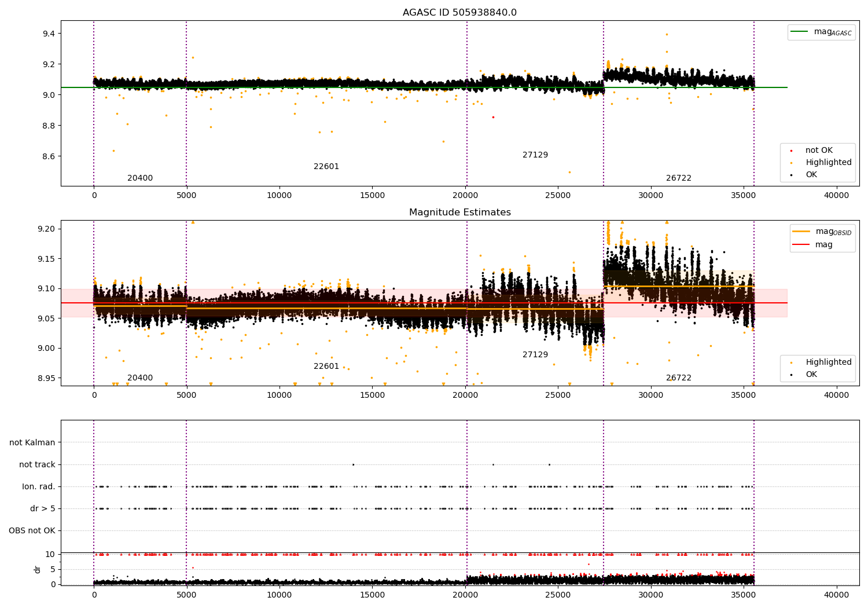The width and height of the screenshot is (868, 608).
Task: Click obsid label 22601 in the middle plot
Action: pos(326,367)
